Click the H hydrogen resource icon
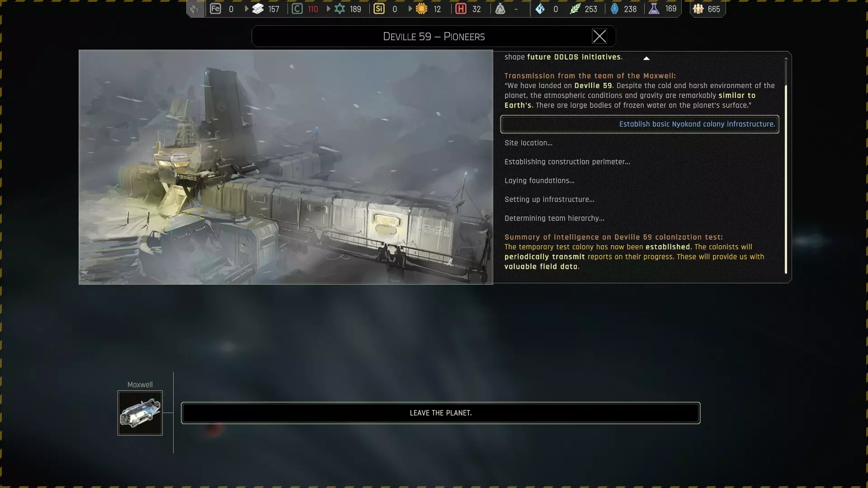The width and height of the screenshot is (868, 488). 461,9
